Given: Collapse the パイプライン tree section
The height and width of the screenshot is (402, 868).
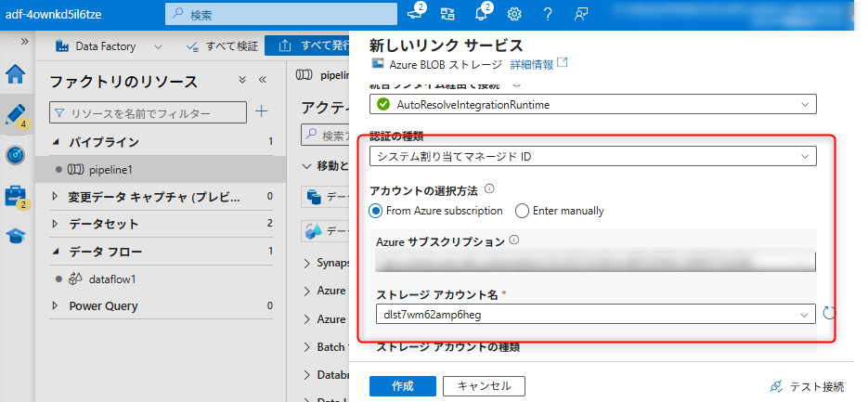Looking at the screenshot, I should [55, 142].
